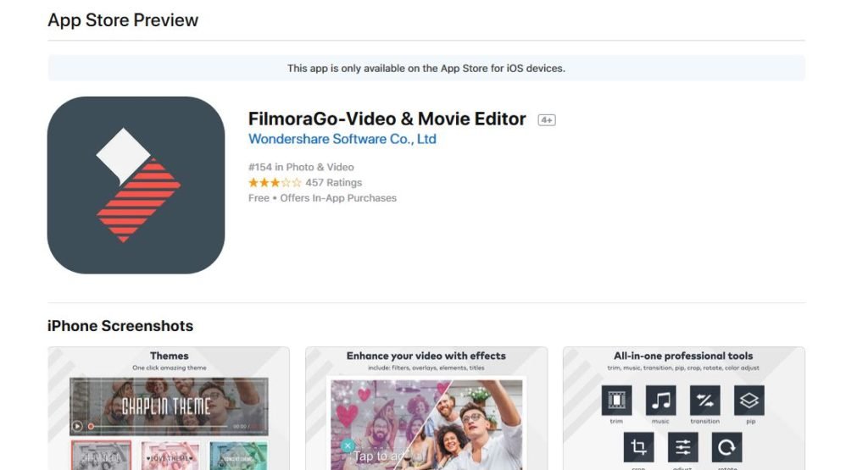The width and height of the screenshot is (868, 470).
Task: Click play button on Chaplin Theme video
Action: click(77, 426)
